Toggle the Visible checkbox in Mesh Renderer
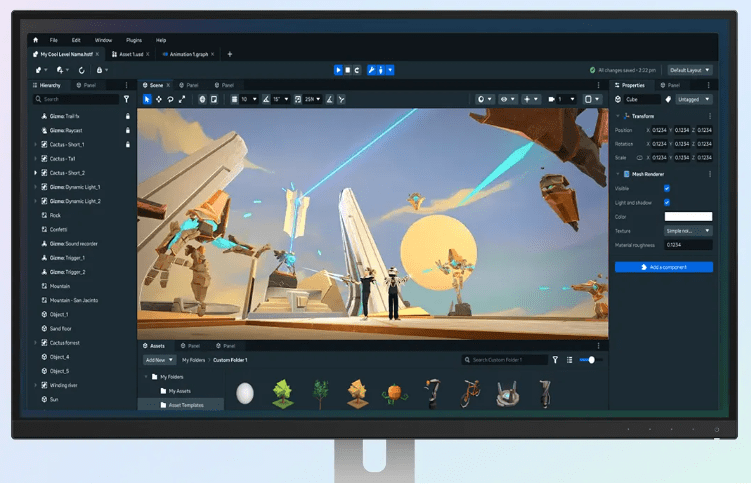Screen dimensions: 751x485 point(667,188)
